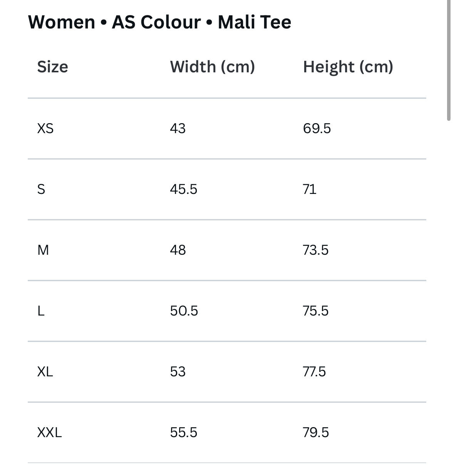Click the Size column header
The height and width of the screenshot is (476, 454).
[52, 67]
